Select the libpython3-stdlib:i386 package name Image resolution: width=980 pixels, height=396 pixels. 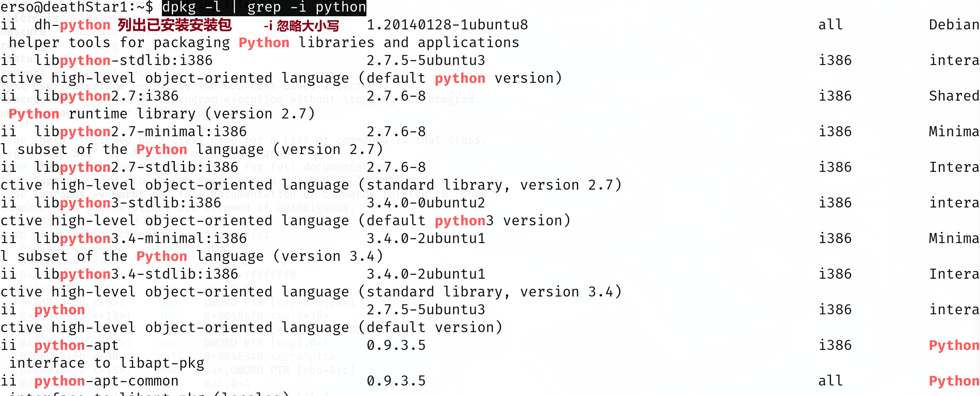point(127,203)
